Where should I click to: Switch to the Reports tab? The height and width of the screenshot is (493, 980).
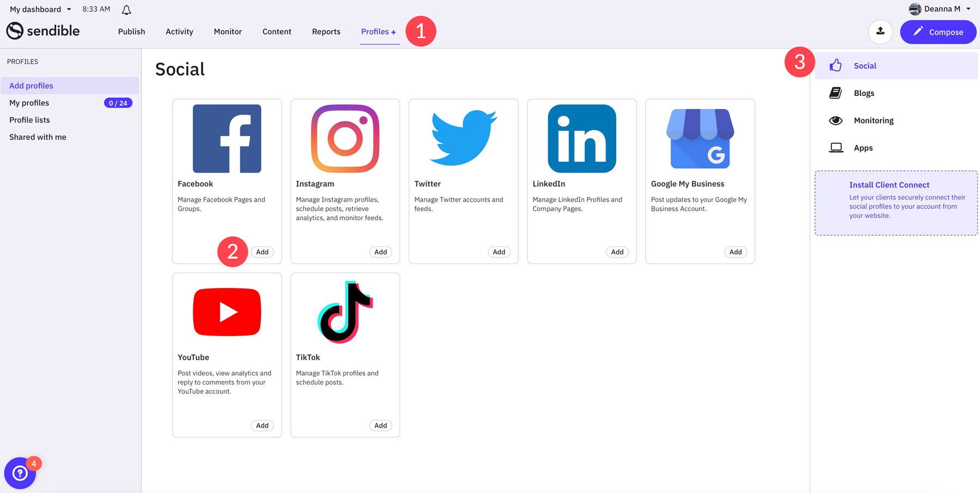tap(326, 32)
